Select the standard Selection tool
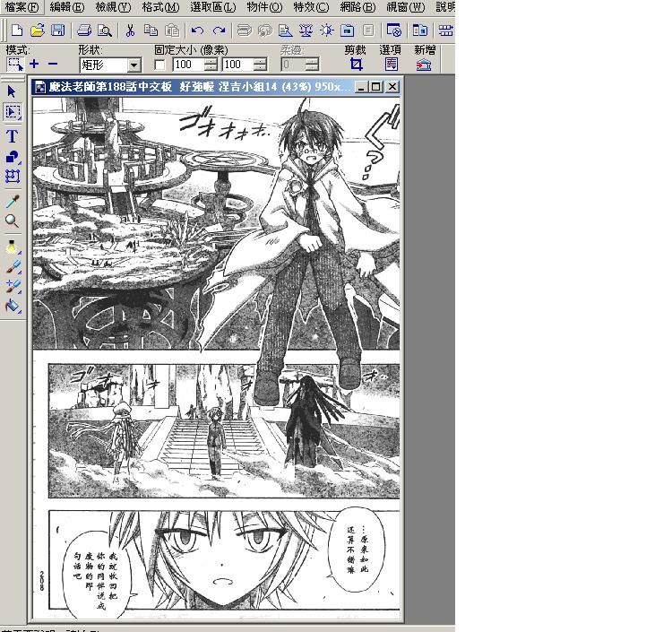Screen dimensions: 672x632 13,112
